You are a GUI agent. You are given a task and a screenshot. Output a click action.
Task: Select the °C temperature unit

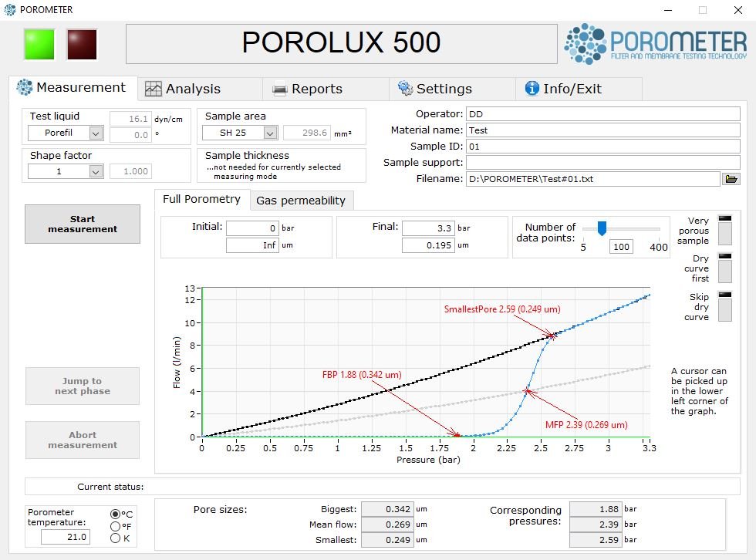115,514
